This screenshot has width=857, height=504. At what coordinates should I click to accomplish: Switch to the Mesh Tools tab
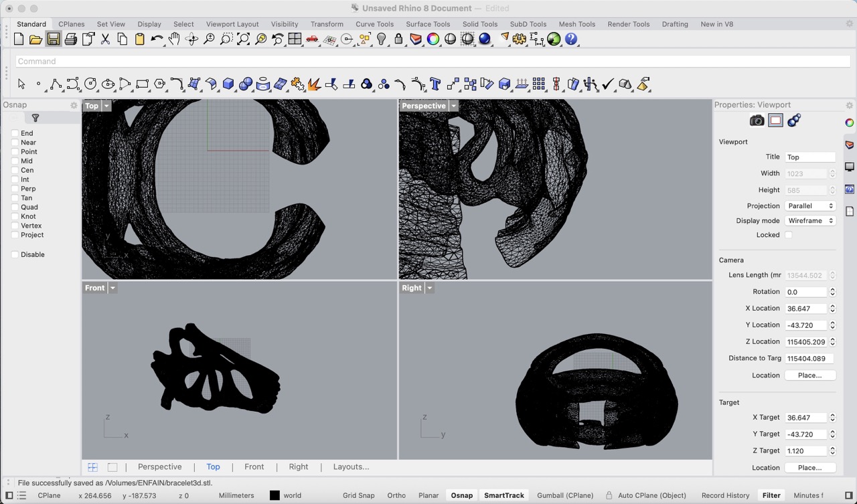tap(576, 24)
